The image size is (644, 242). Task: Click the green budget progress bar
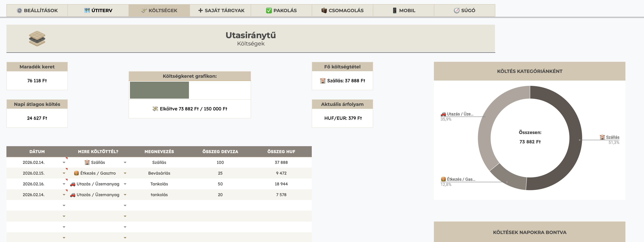point(159,90)
